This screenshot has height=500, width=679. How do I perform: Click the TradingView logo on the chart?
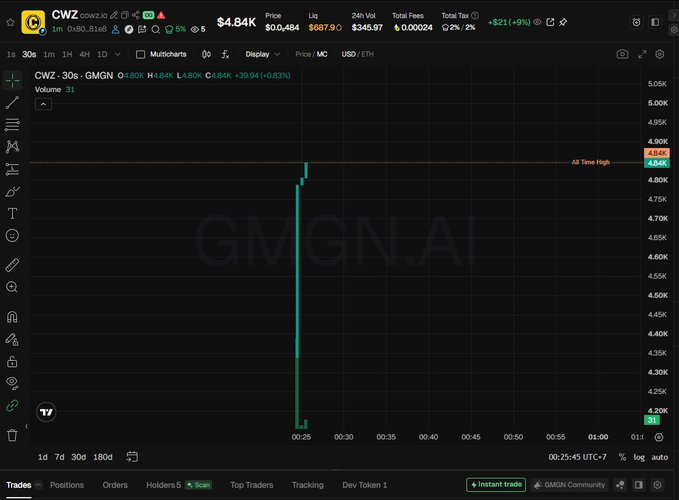[46, 412]
